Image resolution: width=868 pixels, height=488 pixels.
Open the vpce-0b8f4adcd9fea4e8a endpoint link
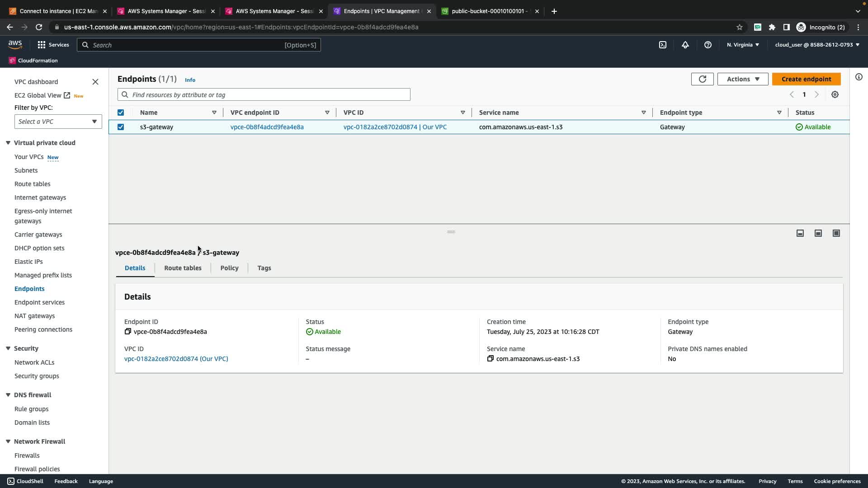[267, 127]
